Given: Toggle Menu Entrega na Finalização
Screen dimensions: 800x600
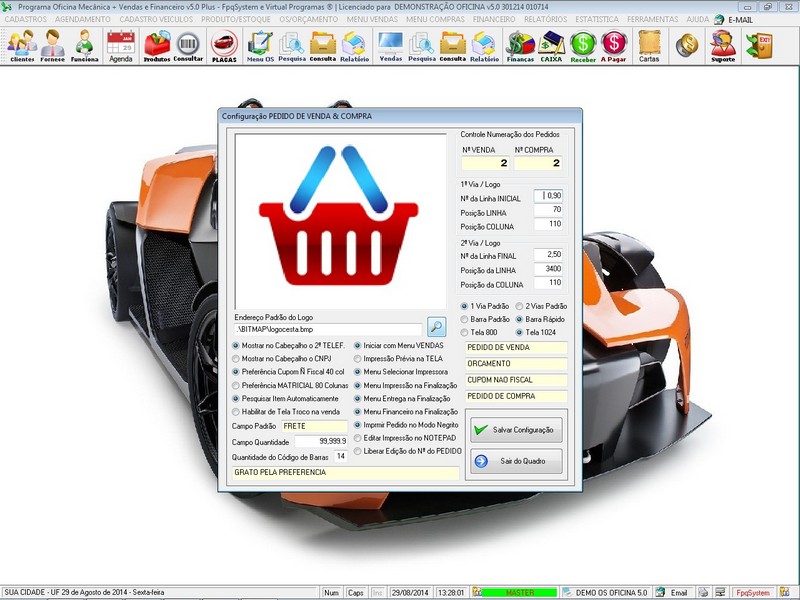Looking at the screenshot, I should [x=403, y=398].
